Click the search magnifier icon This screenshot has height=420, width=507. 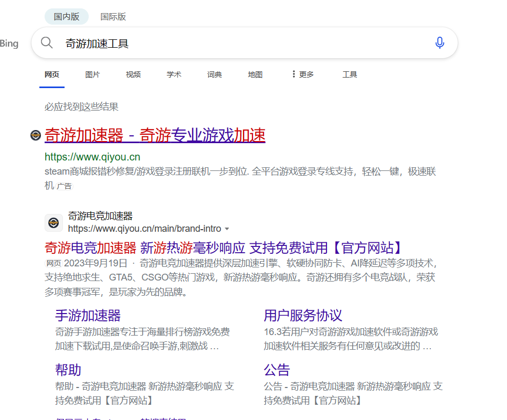[47, 42]
